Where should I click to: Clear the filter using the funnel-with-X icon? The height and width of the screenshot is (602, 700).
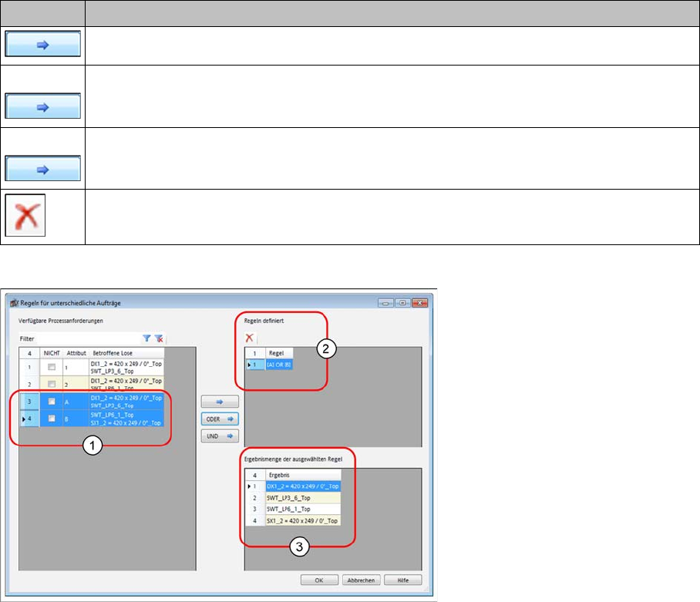[159, 338]
